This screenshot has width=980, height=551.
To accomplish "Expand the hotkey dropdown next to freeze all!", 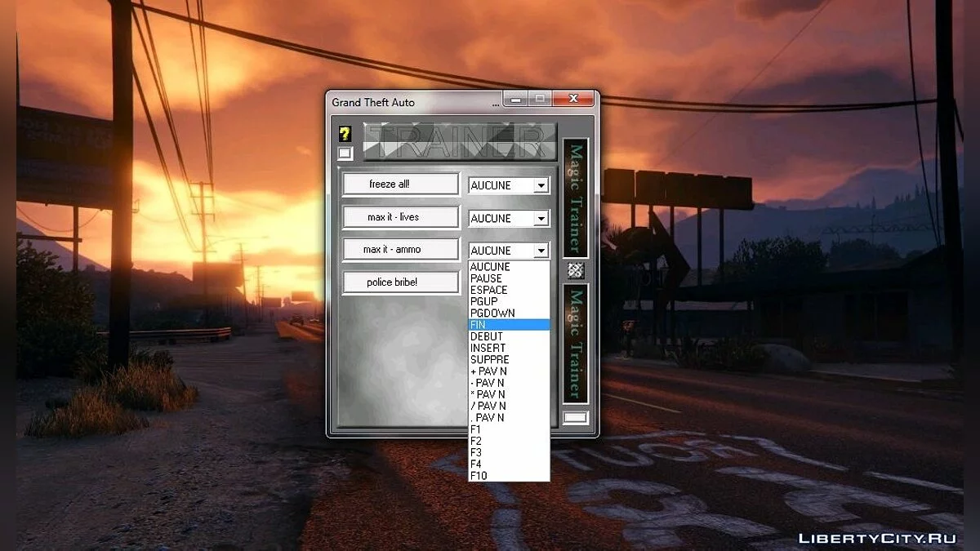I will click(541, 186).
